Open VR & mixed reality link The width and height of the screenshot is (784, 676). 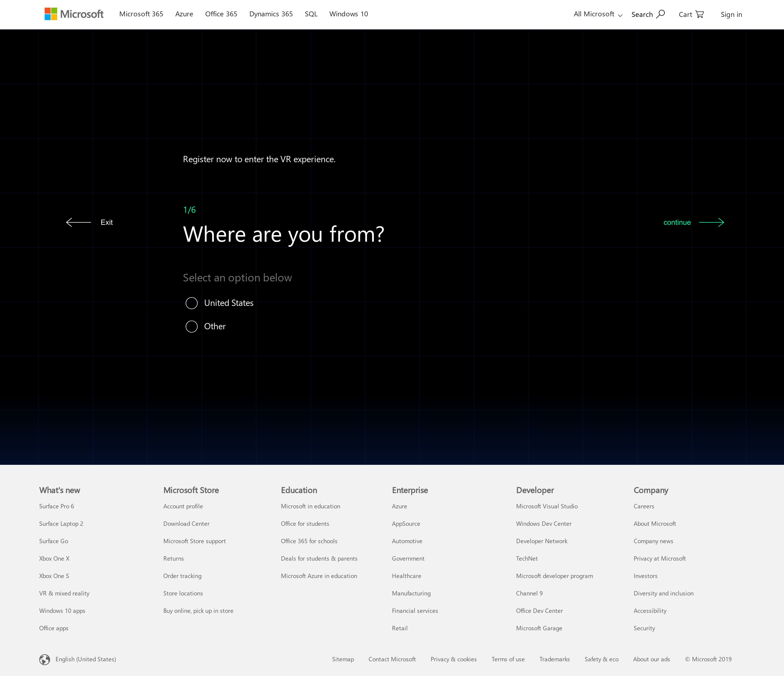click(x=64, y=593)
